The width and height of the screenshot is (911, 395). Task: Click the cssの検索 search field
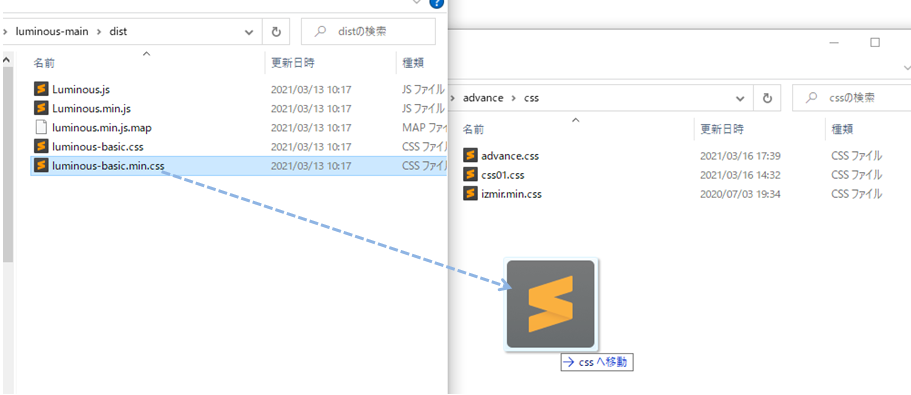852,98
